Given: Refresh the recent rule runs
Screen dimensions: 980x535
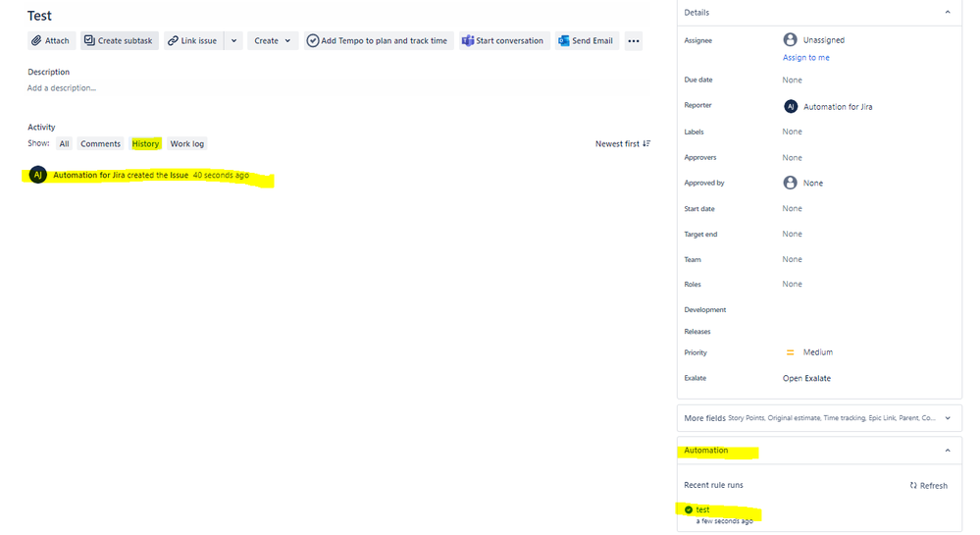Looking at the screenshot, I should pyautogui.click(x=928, y=486).
